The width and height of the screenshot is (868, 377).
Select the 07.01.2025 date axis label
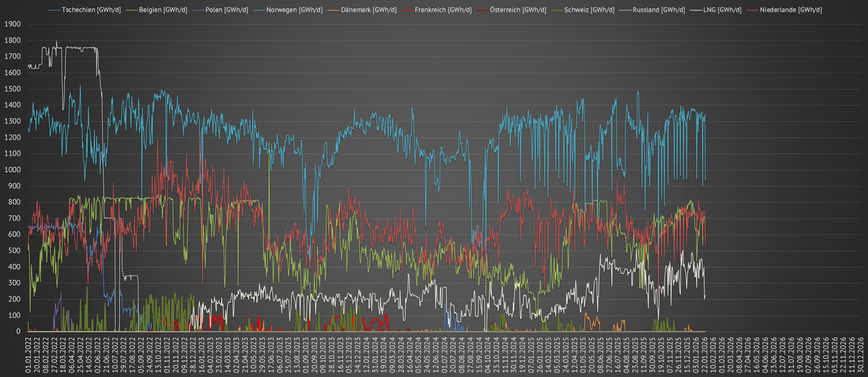pyautogui.click(x=531, y=354)
